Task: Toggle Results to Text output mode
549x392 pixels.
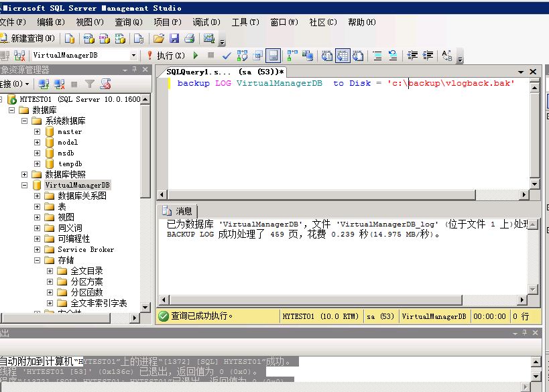Action: pos(326,56)
